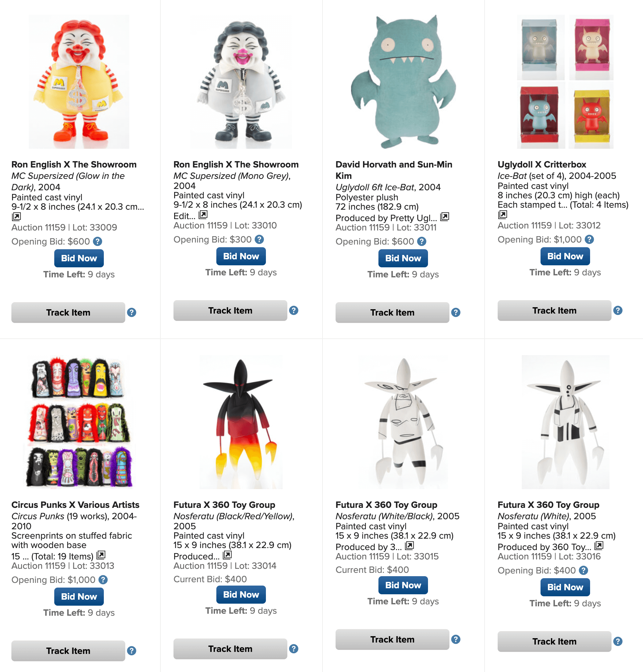This screenshot has width=643, height=672.
Task: Open the expand icon after 'Produced by 360 Toy...'
Action: point(598,545)
